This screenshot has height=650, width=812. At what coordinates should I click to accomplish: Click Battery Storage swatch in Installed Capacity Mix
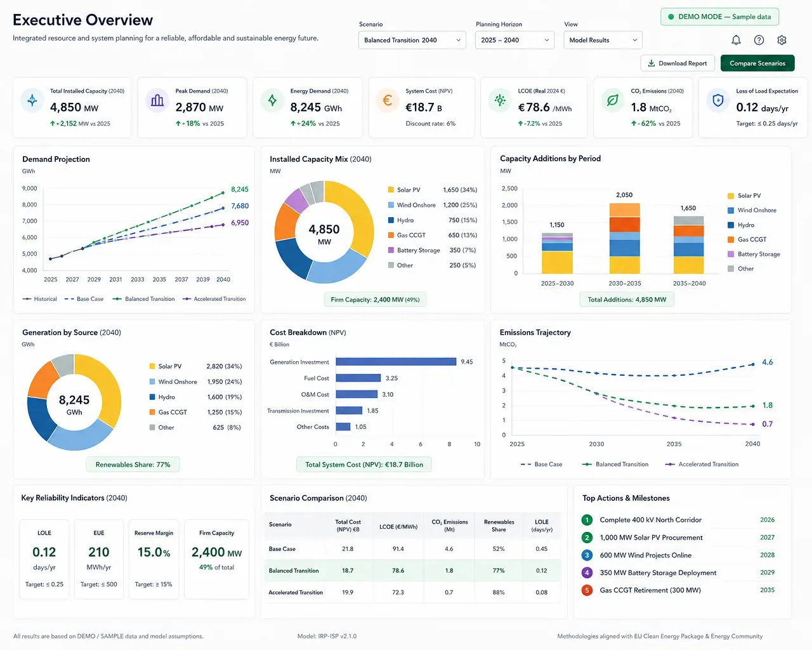point(391,250)
